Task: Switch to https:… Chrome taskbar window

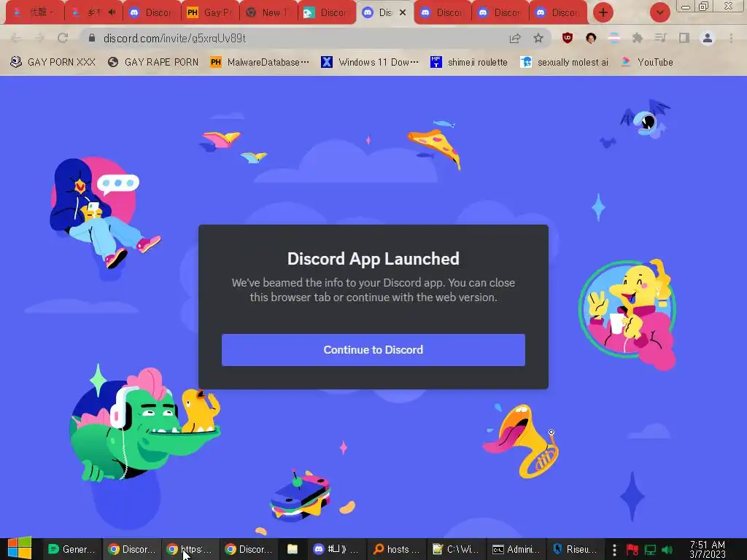Action: [x=190, y=549]
